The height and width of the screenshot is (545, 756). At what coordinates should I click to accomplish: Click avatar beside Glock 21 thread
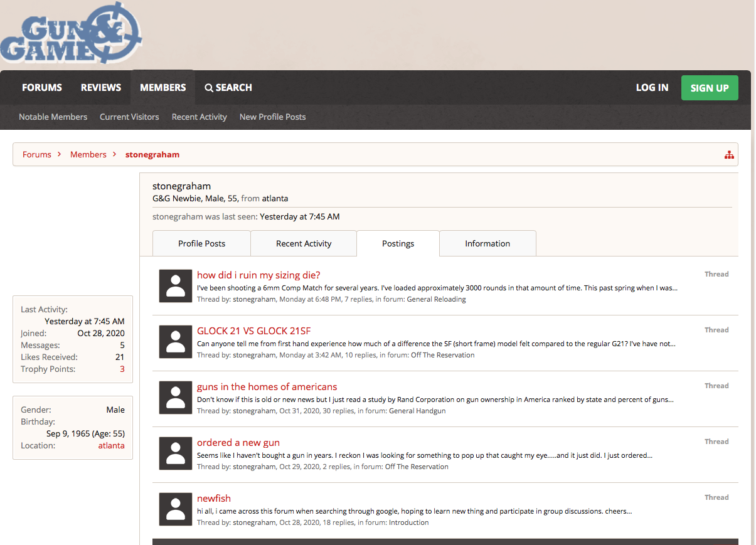pos(176,342)
